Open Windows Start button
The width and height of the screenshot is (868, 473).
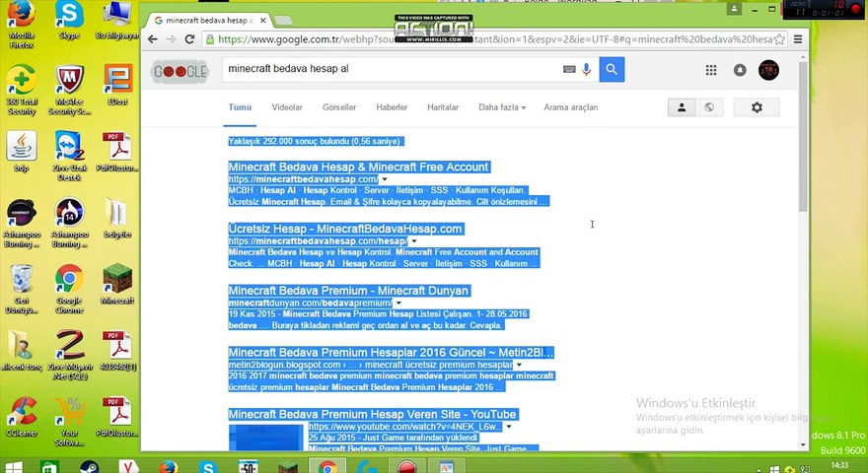tap(13, 467)
